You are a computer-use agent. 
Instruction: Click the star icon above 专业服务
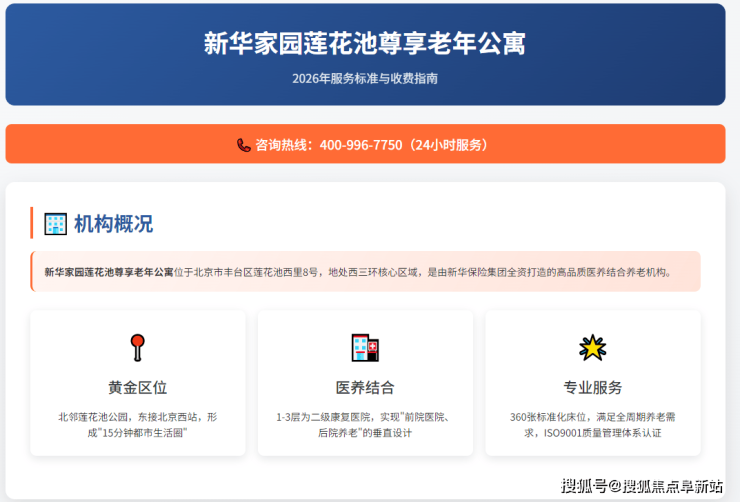[592, 348]
